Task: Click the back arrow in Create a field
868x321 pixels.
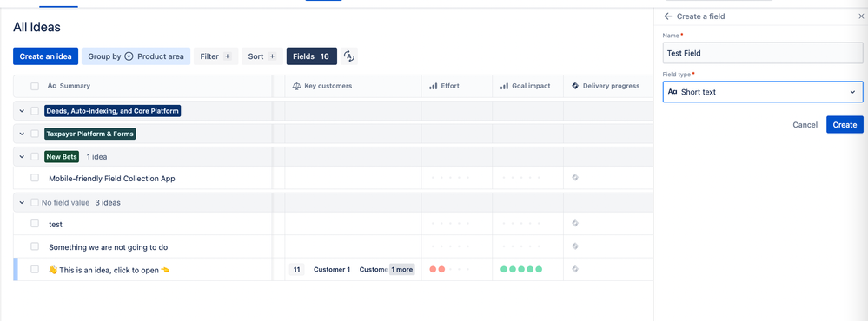Action: coord(668,16)
